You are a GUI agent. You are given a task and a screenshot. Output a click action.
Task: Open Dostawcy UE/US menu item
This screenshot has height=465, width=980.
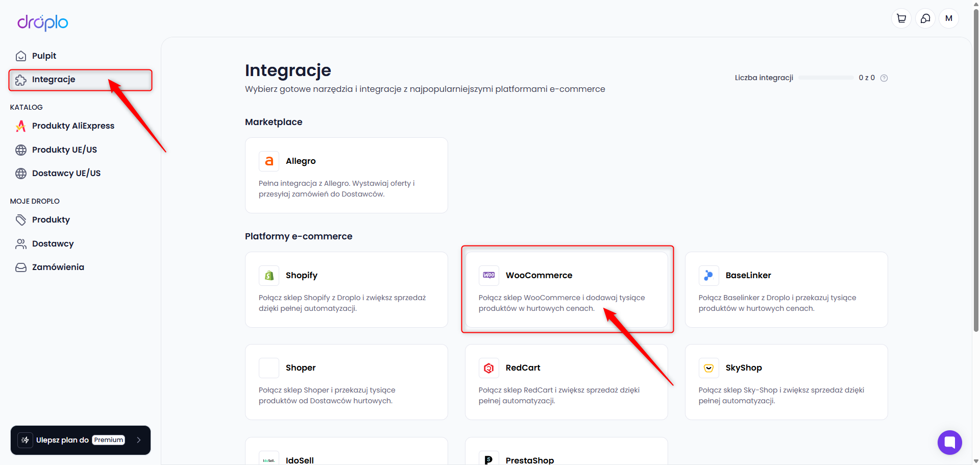(x=81, y=174)
